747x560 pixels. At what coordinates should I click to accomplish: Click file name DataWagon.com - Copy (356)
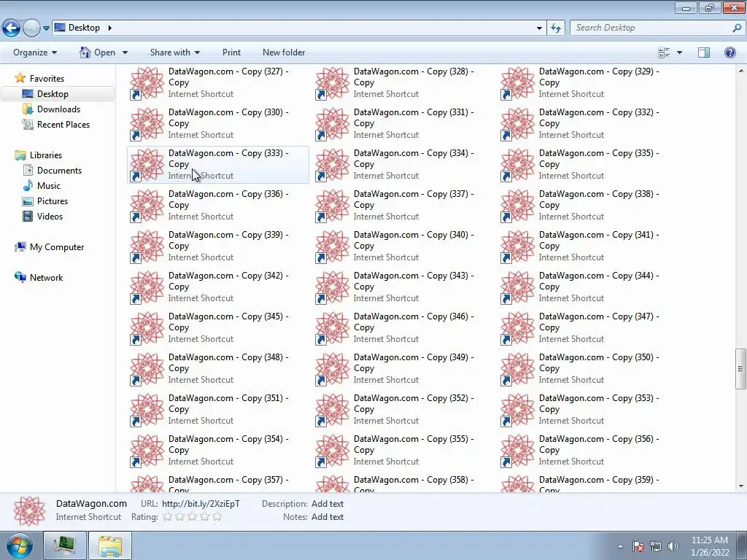tap(599, 444)
